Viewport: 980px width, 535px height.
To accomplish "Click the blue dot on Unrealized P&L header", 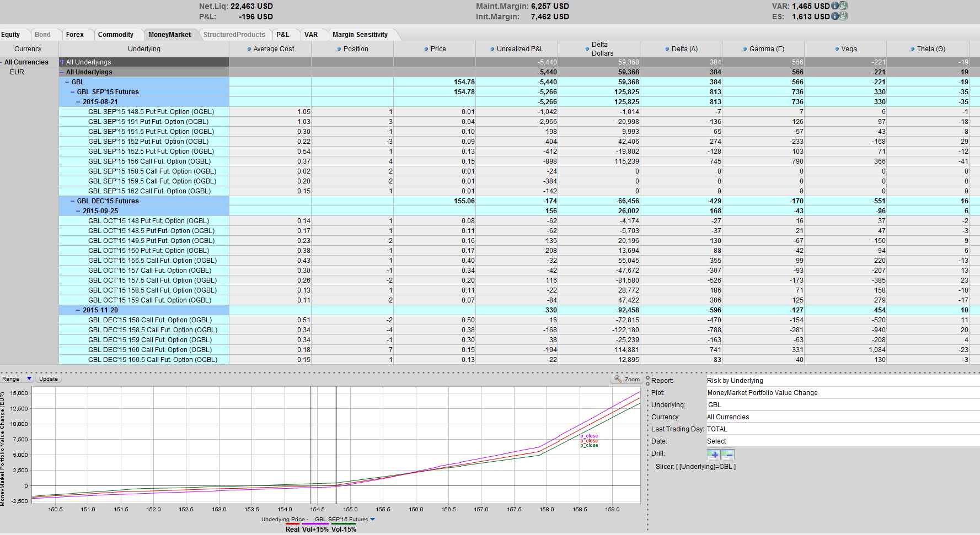I will (x=492, y=49).
